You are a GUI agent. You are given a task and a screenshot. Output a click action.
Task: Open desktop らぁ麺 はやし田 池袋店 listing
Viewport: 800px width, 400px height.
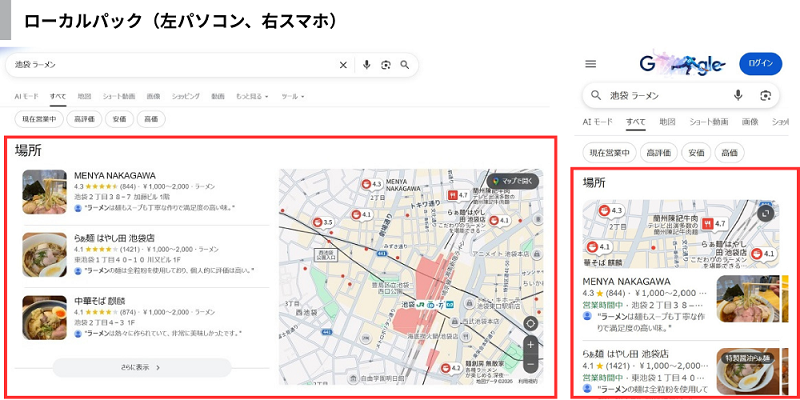pos(114,238)
